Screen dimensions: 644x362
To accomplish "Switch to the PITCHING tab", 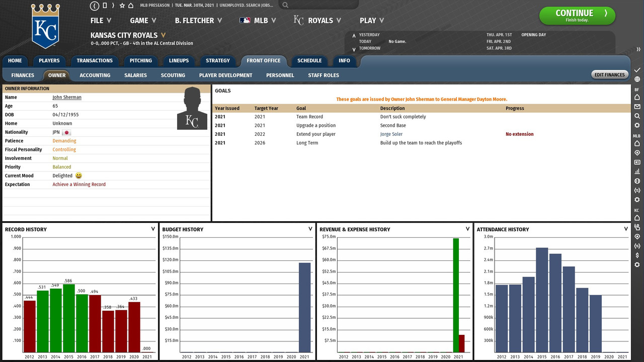I will (x=141, y=61).
